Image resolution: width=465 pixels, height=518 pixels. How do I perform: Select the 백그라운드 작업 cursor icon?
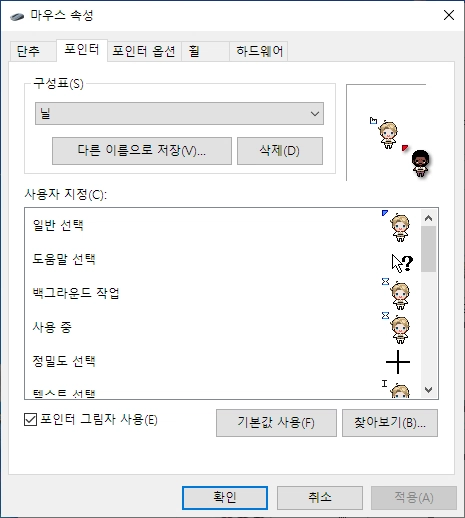396,294
